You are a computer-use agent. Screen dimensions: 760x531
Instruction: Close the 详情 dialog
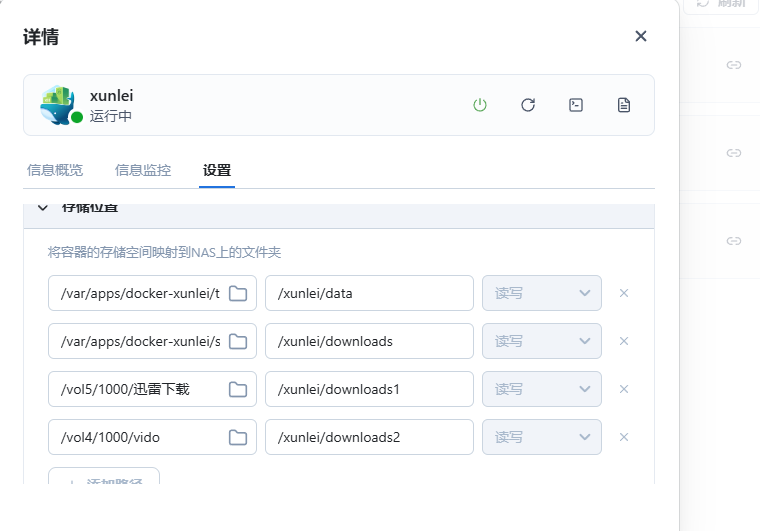pyautogui.click(x=641, y=36)
